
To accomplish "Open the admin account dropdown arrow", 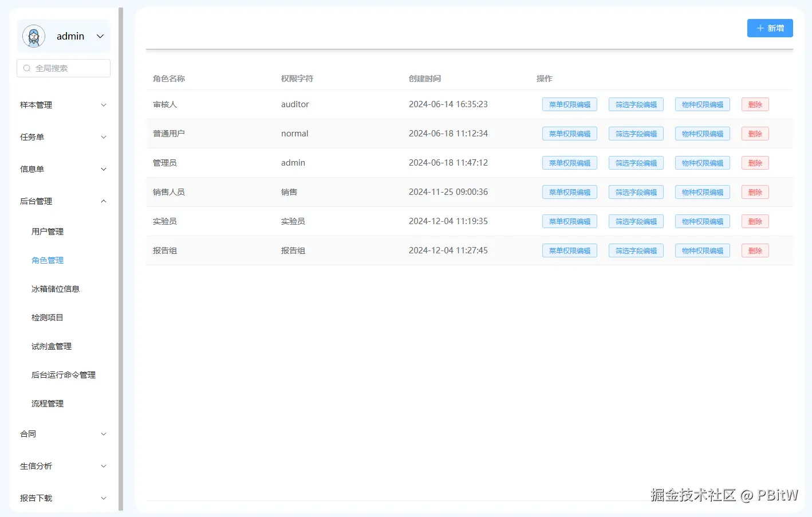I will (100, 36).
